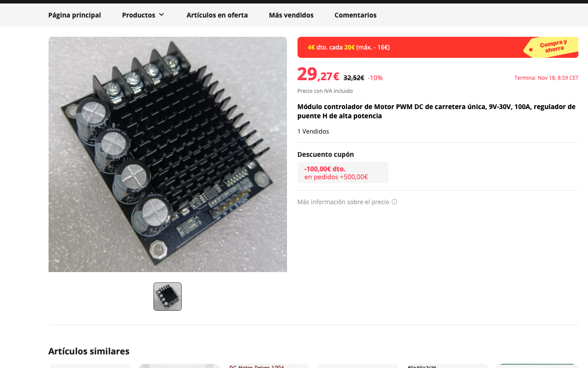Click the Artículos similares heading
This screenshot has height=368, width=588.
[89, 351]
